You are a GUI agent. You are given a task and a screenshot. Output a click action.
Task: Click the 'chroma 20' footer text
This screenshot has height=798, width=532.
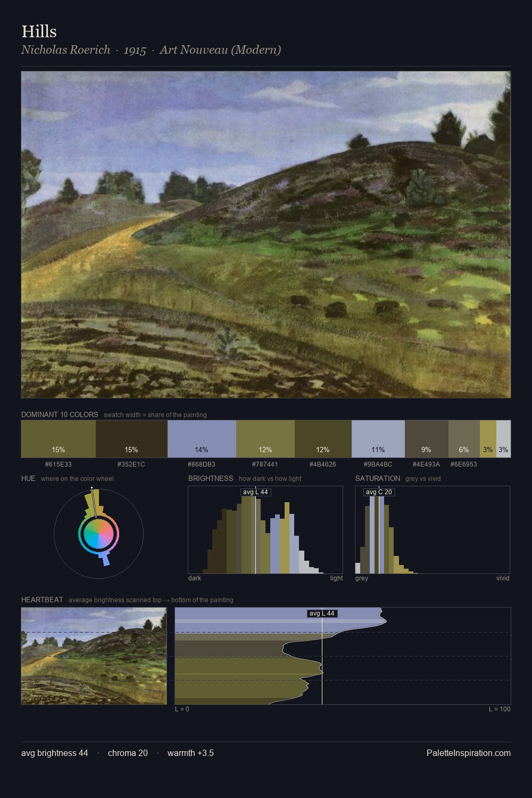[x=128, y=753]
